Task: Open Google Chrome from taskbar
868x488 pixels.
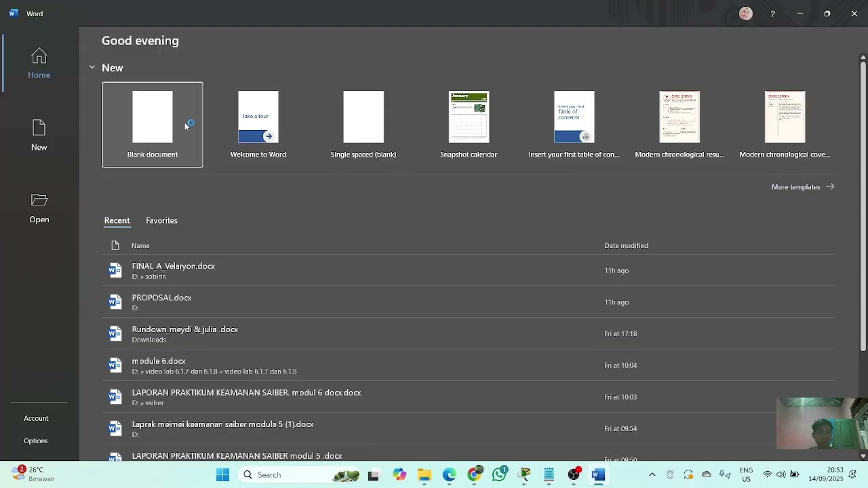Action: tap(475, 474)
